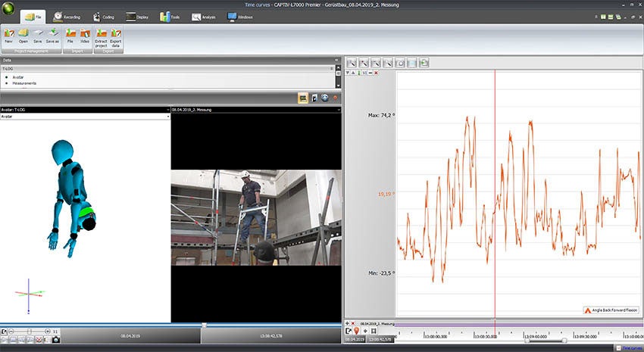Click Save as in Project management

[52, 36]
